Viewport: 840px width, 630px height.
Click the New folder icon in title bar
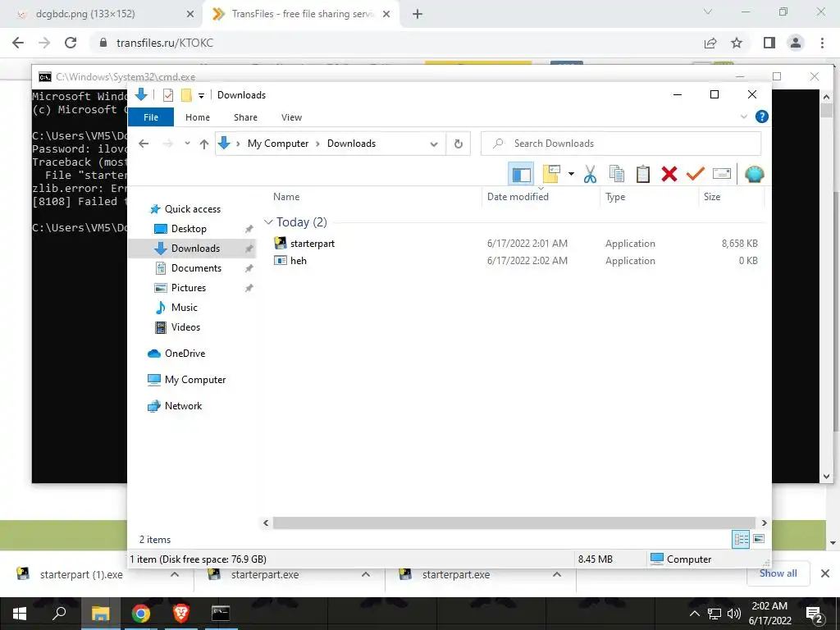click(186, 95)
